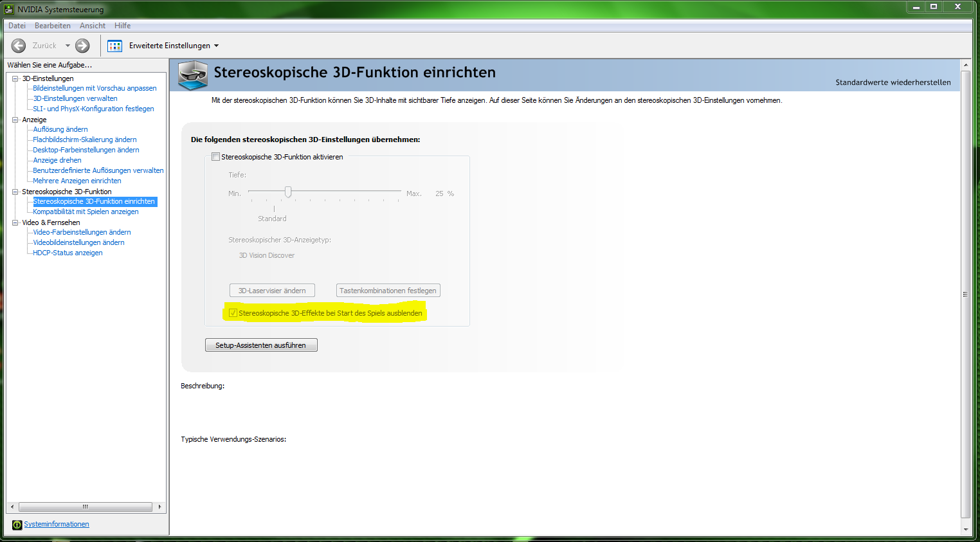Click the Zurück back arrow icon

[19, 46]
